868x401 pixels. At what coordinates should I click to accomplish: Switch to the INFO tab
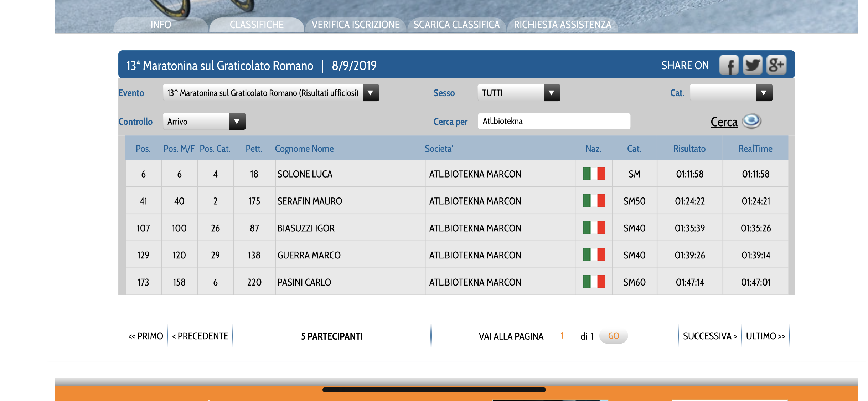click(x=161, y=25)
